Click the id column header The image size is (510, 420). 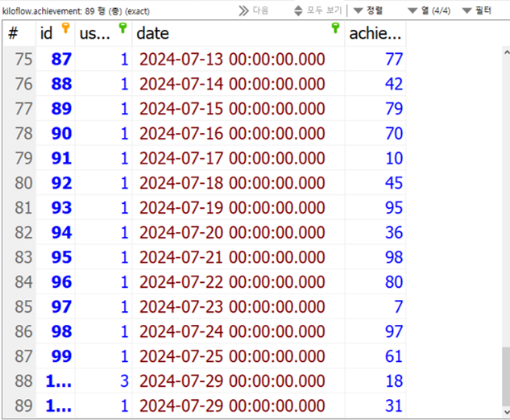coord(56,34)
